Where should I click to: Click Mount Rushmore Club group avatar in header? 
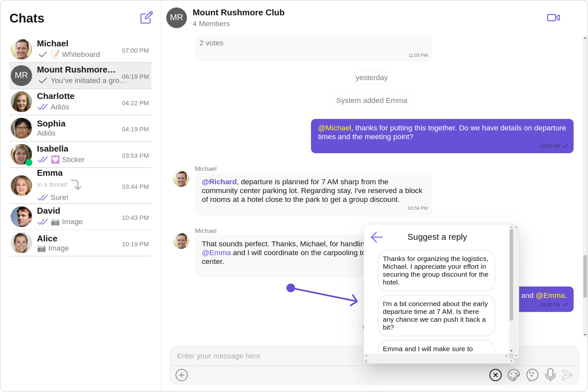pos(177,18)
